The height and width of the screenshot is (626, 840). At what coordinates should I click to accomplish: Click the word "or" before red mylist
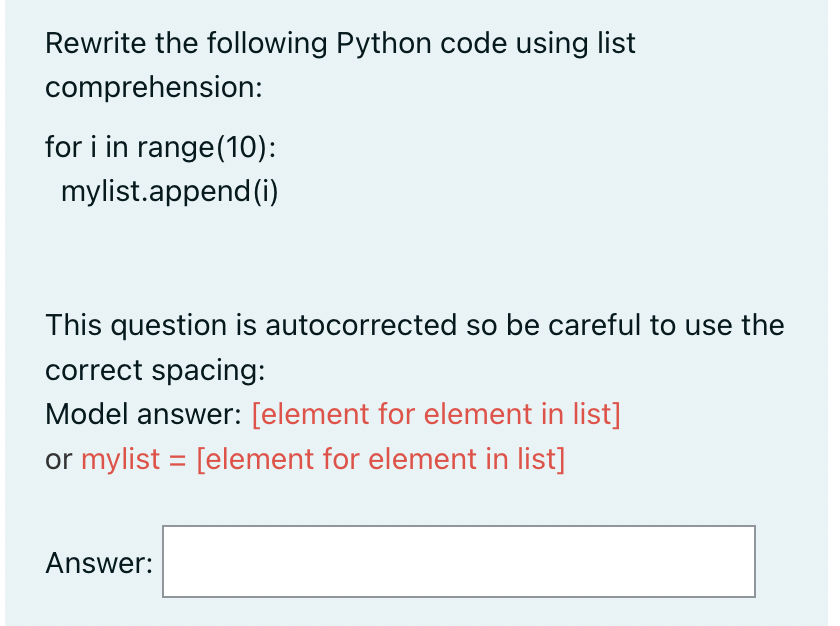(59, 459)
